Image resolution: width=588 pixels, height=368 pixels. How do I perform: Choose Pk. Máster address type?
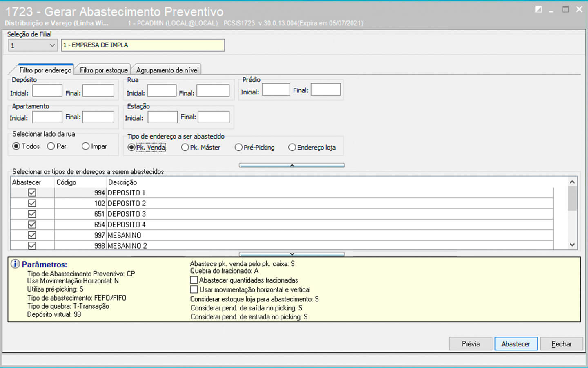185,147
